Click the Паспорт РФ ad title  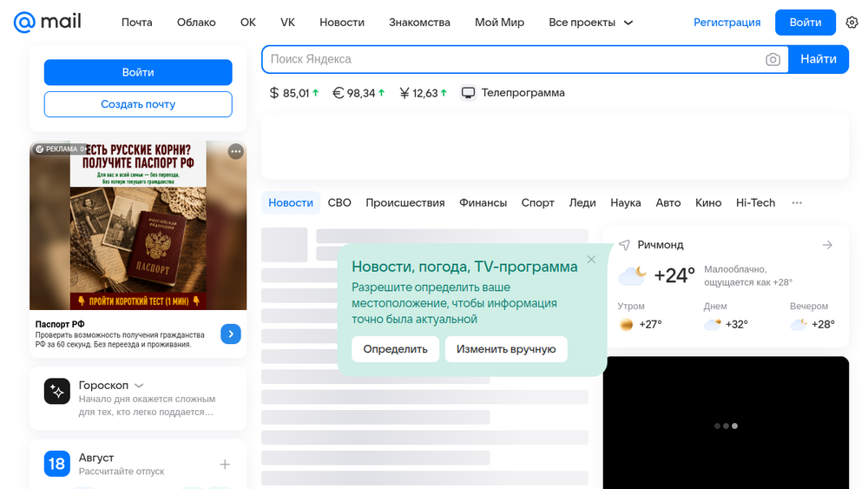click(x=60, y=325)
